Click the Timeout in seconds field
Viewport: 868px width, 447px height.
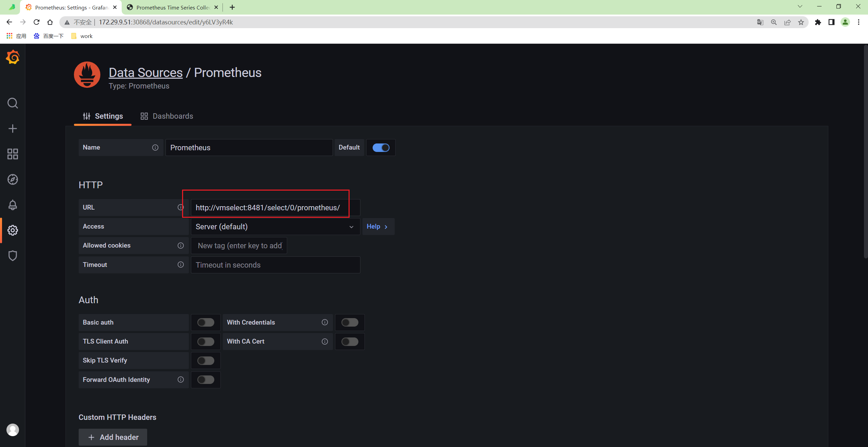275,265
